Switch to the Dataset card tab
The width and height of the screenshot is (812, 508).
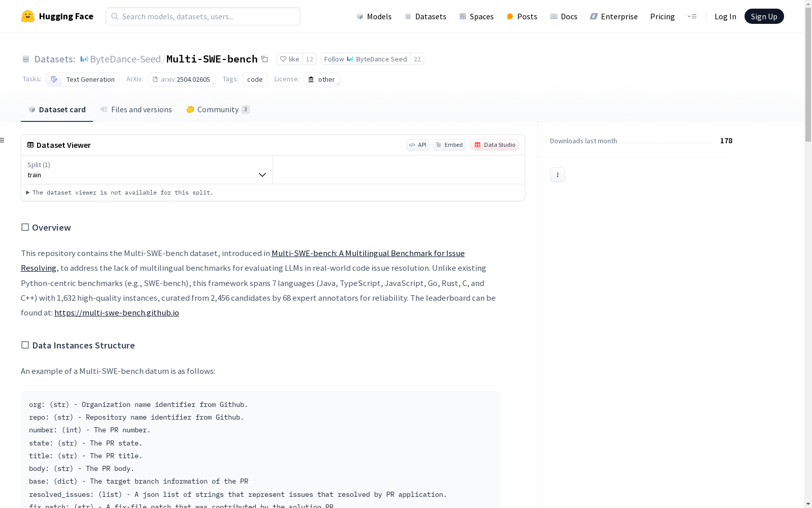coord(57,110)
